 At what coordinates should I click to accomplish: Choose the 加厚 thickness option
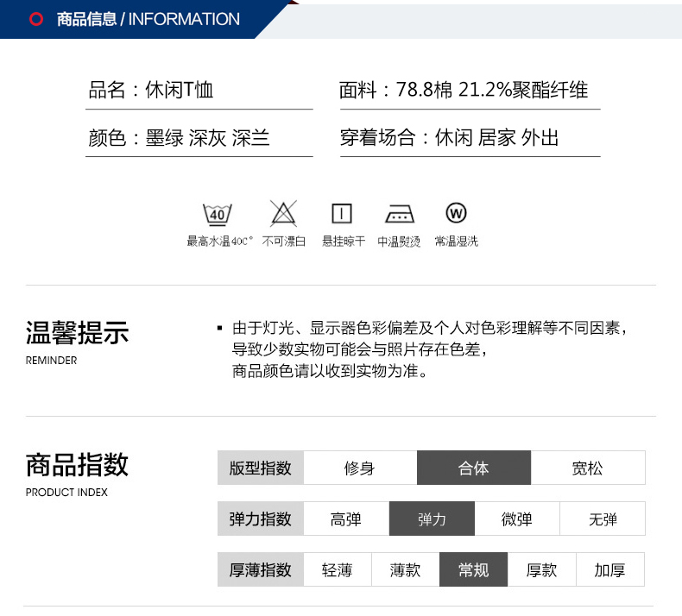(609, 569)
